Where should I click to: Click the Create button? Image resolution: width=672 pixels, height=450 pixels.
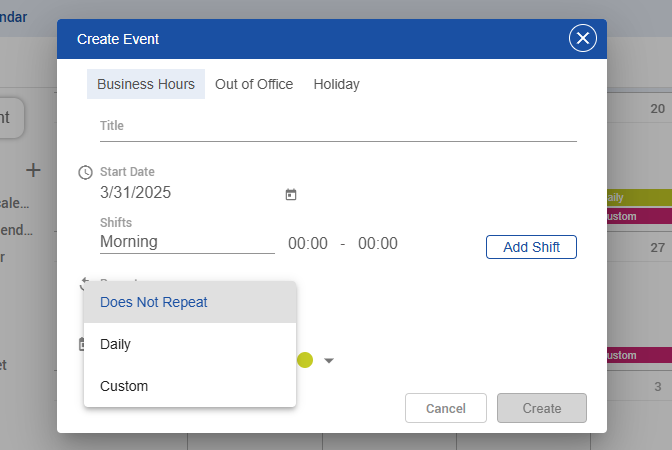pos(542,408)
